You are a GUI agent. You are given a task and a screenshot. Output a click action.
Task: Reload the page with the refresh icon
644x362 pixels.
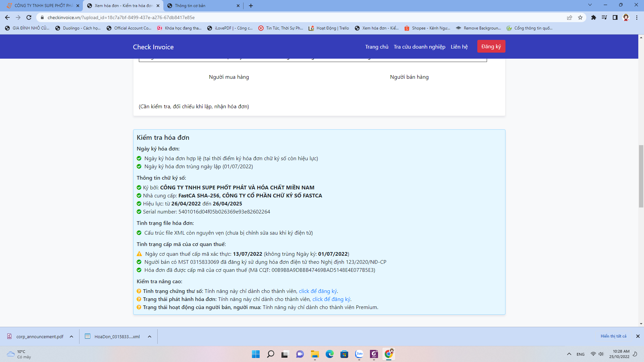point(29,17)
